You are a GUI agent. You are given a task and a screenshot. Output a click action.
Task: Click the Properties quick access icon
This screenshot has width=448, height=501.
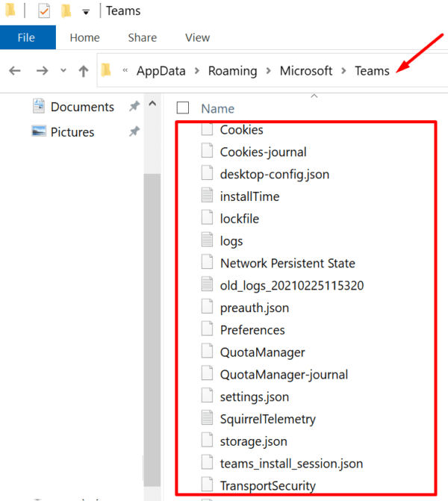(x=44, y=11)
